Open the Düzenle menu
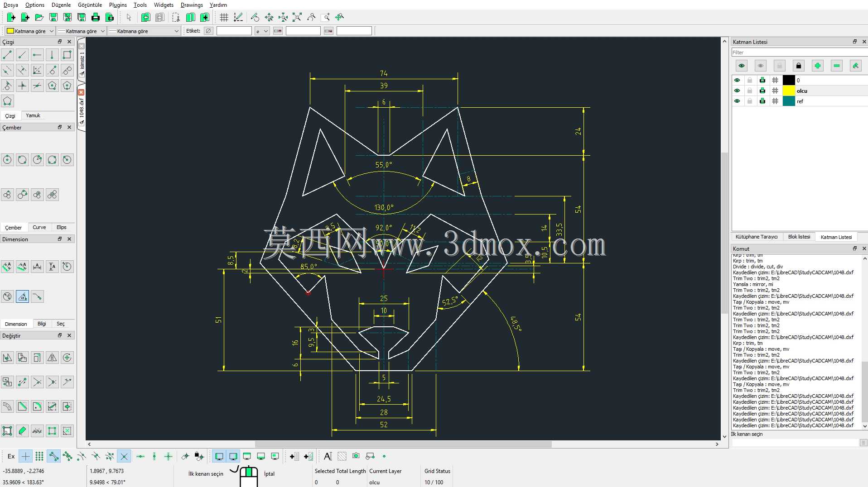Image resolution: width=868 pixels, height=487 pixels. [61, 5]
